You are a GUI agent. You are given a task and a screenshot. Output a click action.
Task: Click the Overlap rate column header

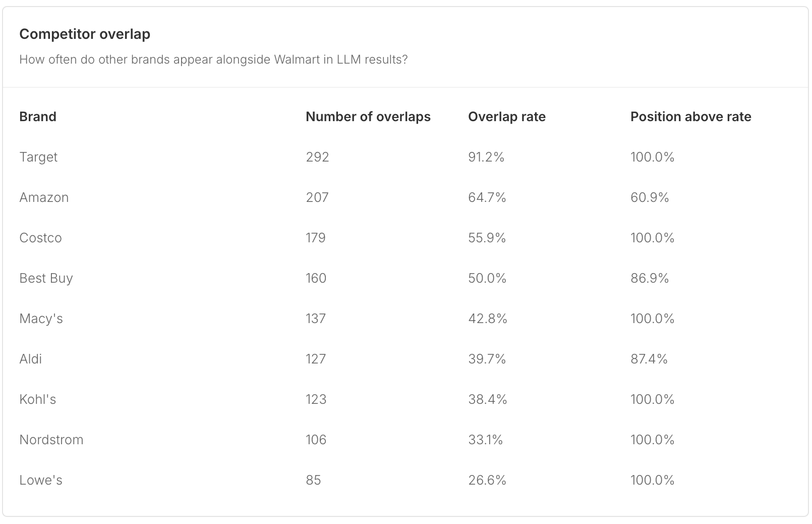pyautogui.click(x=507, y=117)
